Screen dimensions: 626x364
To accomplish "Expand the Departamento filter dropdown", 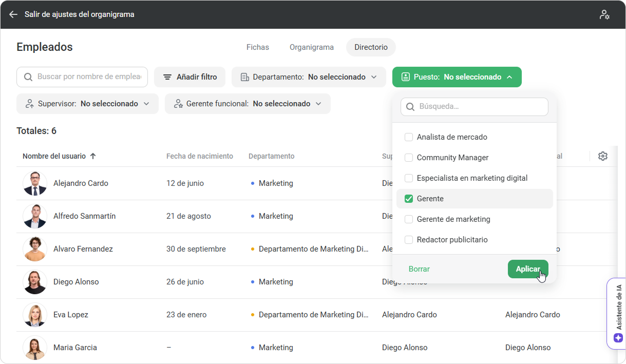I will tap(309, 77).
